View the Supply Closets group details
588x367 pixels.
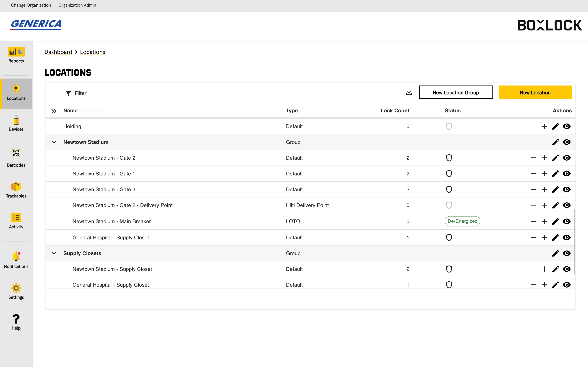tap(567, 253)
